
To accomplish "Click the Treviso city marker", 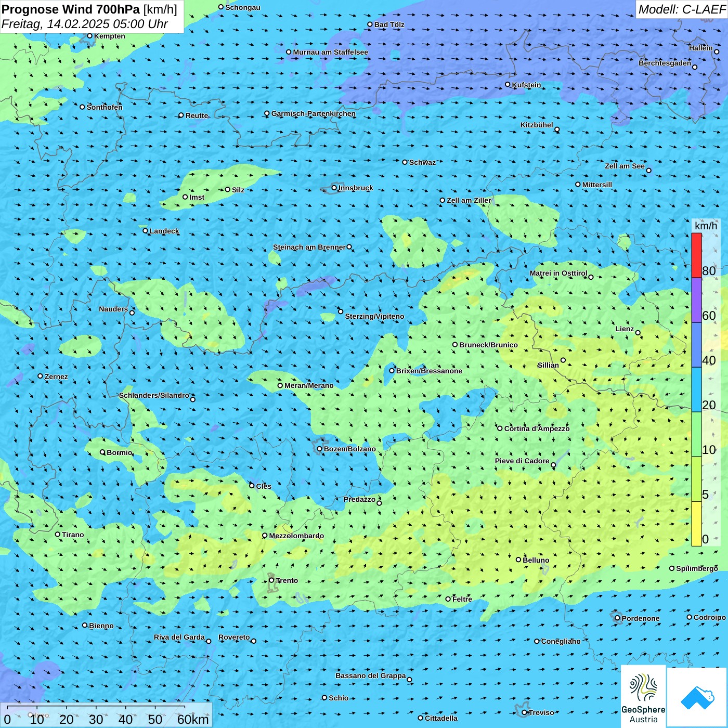I will point(525,712).
